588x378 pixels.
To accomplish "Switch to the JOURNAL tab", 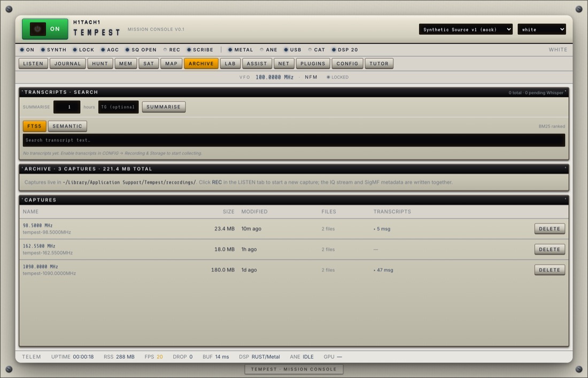I will click(x=67, y=64).
